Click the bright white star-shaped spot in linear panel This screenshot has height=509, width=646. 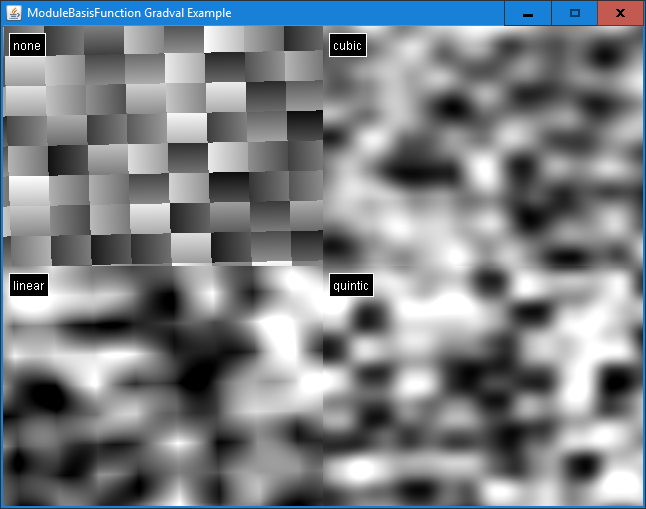176,440
